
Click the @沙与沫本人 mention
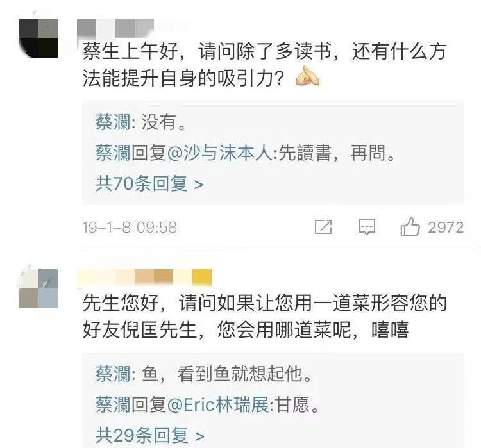tap(220, 153)
